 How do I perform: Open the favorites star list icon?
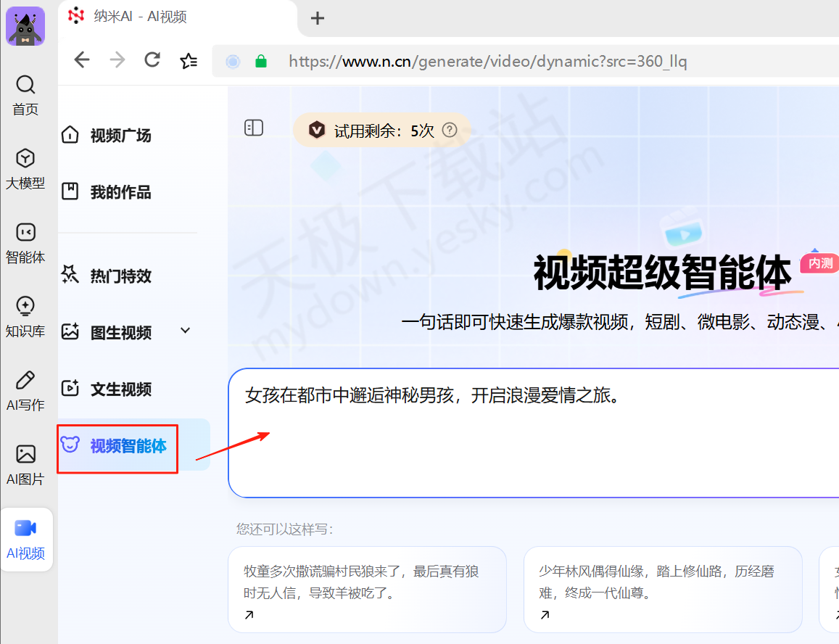point(189,61)
